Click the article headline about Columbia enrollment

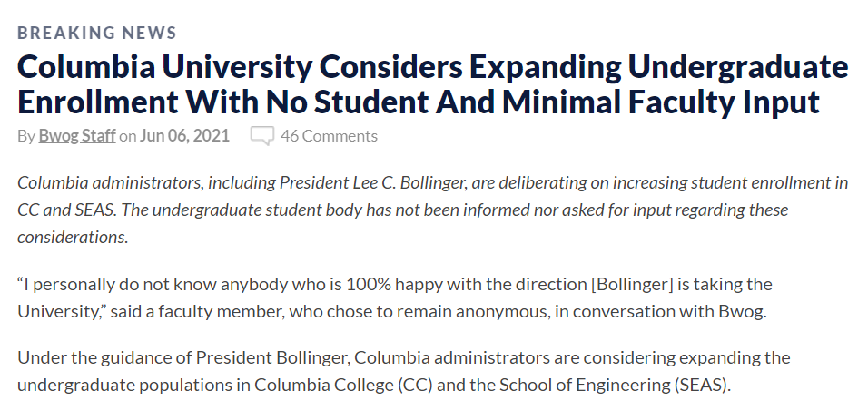click(x=432, y=84)
